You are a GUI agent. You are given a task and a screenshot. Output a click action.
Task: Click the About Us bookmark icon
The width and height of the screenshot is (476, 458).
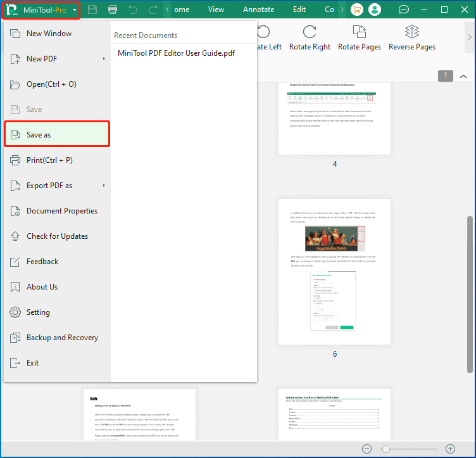(15, 287)
